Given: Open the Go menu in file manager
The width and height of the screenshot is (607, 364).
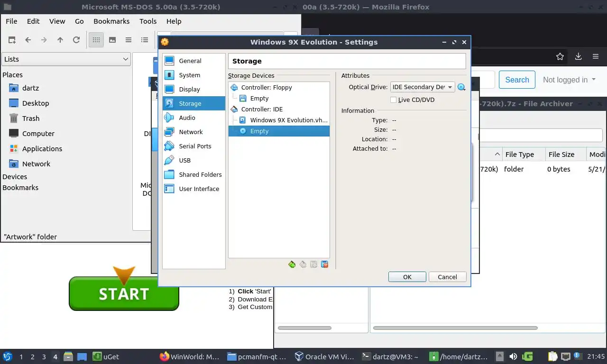Looking at the screenshot, I should click(79, 21).
